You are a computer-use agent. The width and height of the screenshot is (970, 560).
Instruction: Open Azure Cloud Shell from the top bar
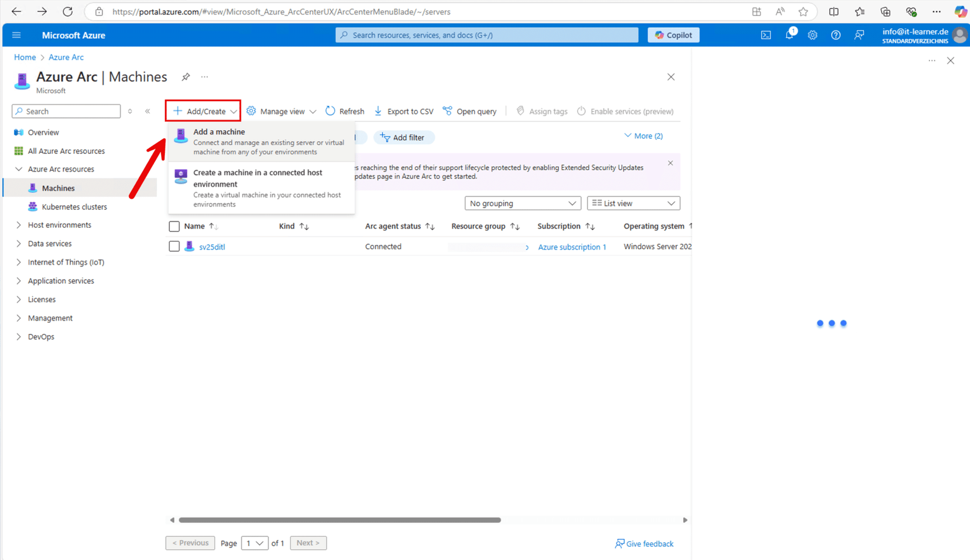765,35
